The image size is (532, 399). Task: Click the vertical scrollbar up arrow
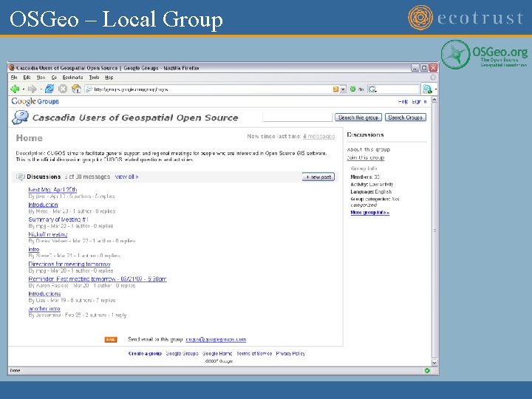(x=434, y=100)
